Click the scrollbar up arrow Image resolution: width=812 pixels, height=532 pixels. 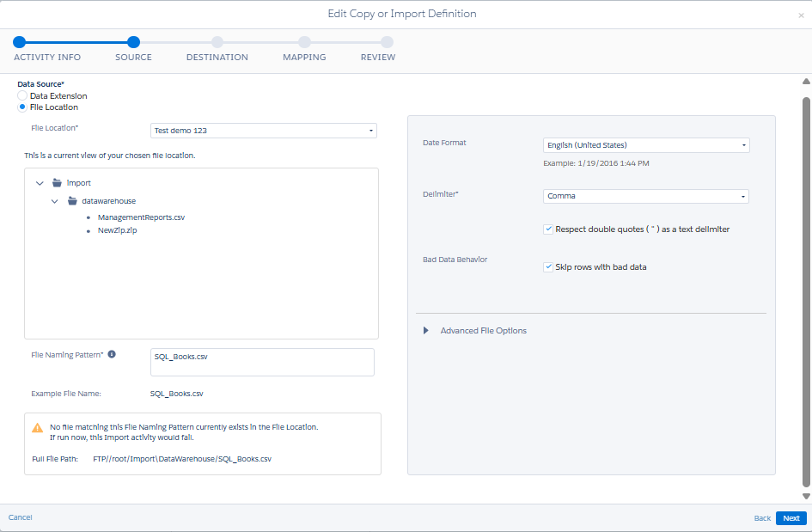(806, 82)
